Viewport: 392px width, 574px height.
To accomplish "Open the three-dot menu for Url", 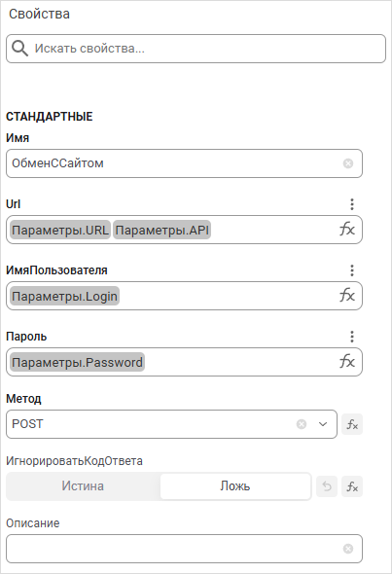I will click(x=352, y=204).
